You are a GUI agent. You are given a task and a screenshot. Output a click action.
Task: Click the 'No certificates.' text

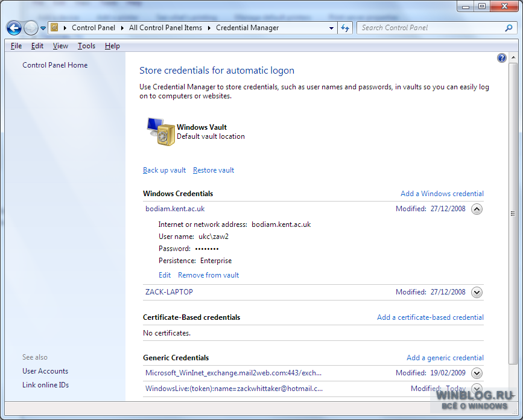(x=166, y=333)
